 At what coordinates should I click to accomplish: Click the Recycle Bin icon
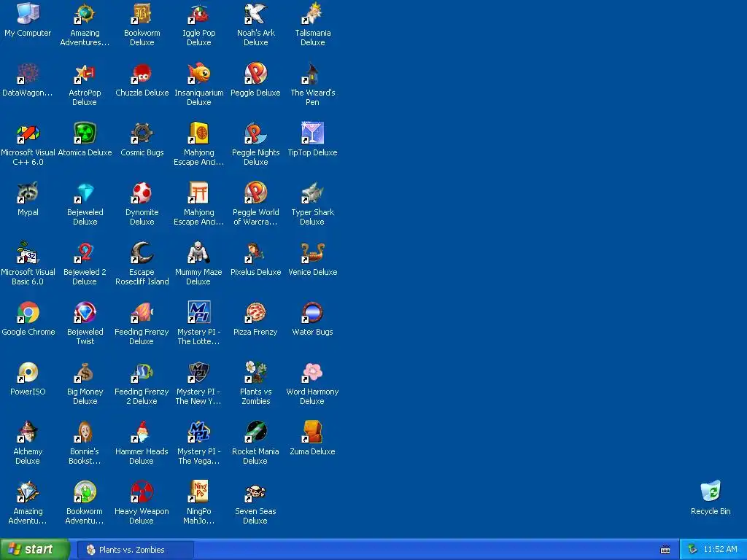point(711,491)
